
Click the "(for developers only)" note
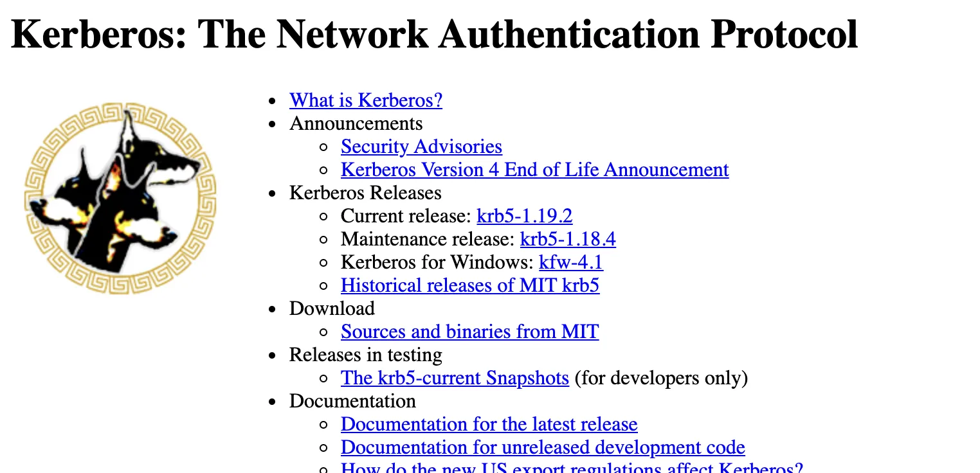tap(661, 378)
